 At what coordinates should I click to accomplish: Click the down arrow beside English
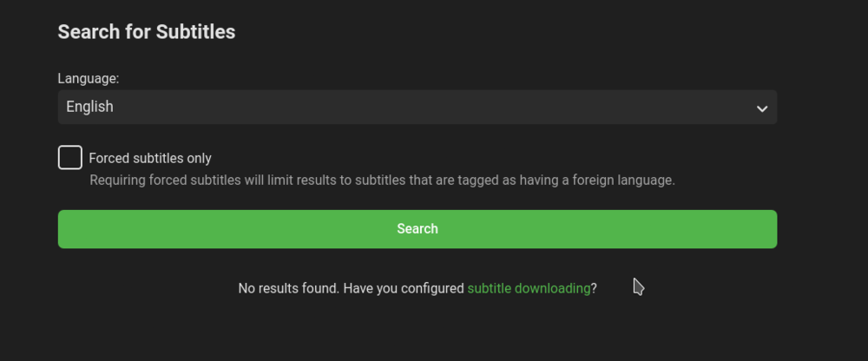pyautogui.click(x=761, y=108)
